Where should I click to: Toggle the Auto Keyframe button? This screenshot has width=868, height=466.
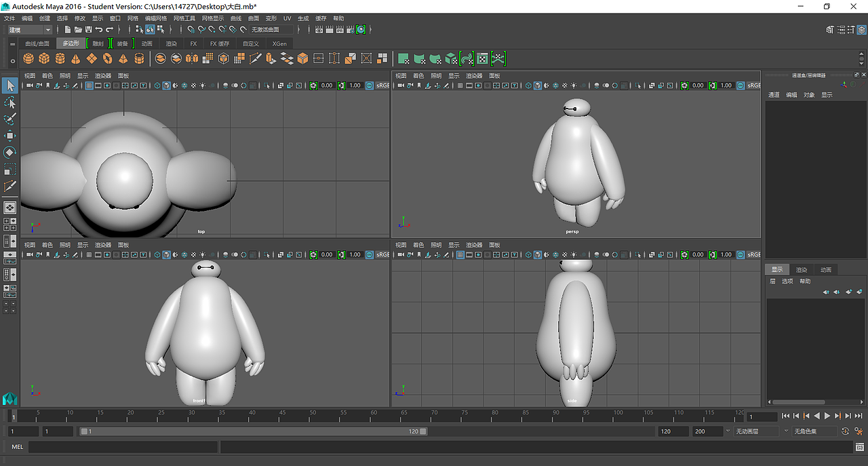pos(846,431)
